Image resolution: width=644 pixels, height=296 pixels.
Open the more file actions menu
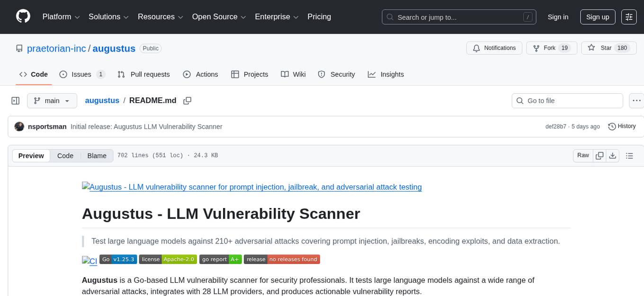(636, 101)
